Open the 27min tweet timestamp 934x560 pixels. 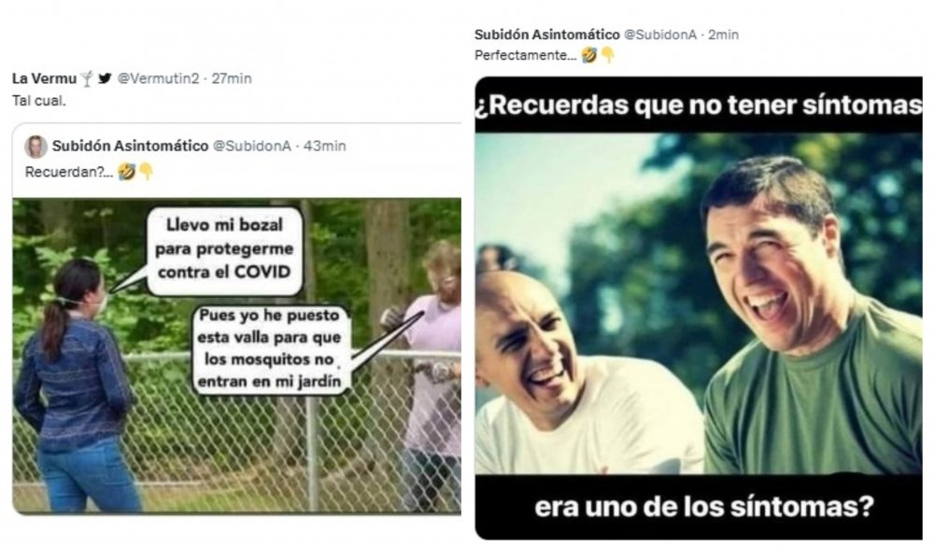232,78
